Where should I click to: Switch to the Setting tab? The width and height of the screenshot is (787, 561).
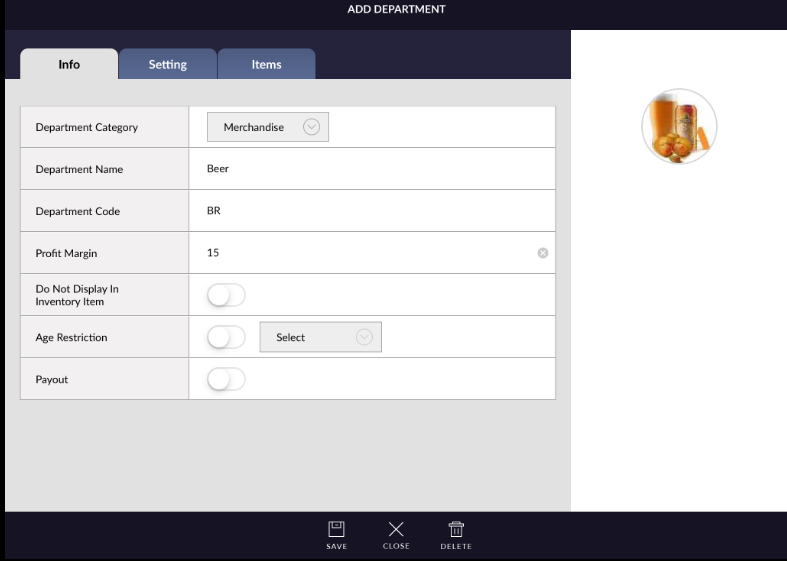click(168, 64)
